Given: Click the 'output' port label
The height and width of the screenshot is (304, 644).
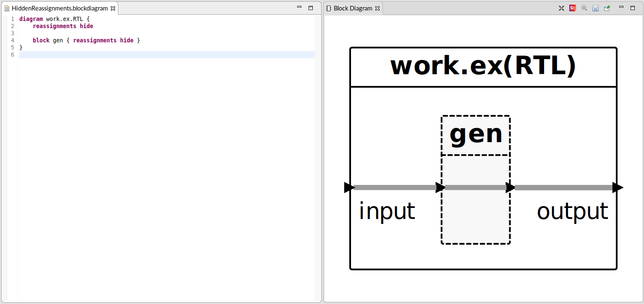Looking at the screenshot, I should click(573, 211).
